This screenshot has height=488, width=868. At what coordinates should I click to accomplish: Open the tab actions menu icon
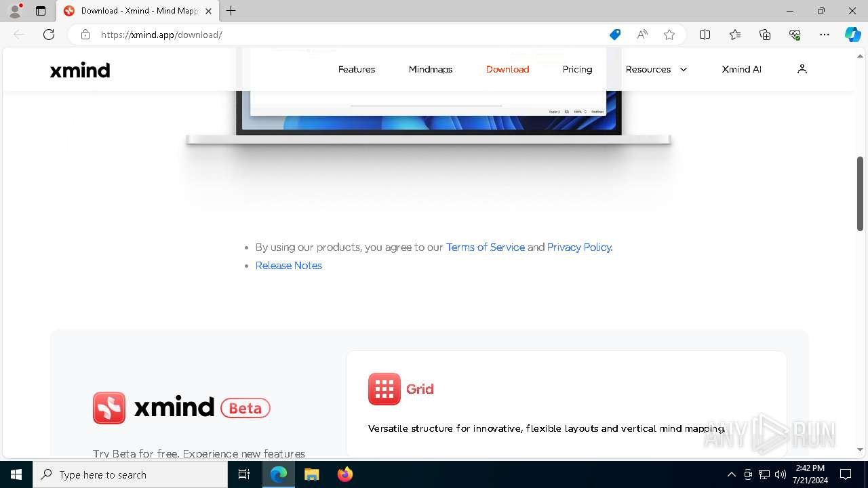click(x=41, y=11)
